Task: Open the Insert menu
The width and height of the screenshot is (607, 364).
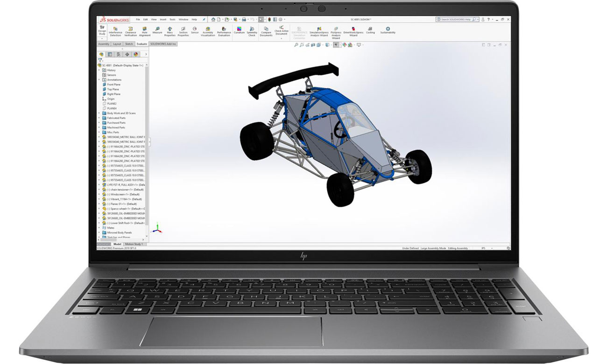Action: (x=163, y=20)
